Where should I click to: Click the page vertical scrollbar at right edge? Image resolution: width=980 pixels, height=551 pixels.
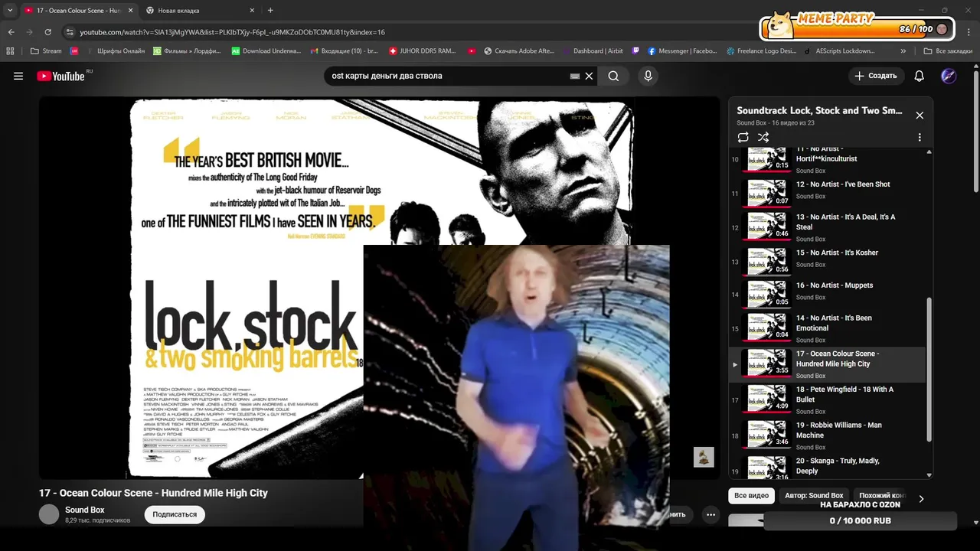975,130
